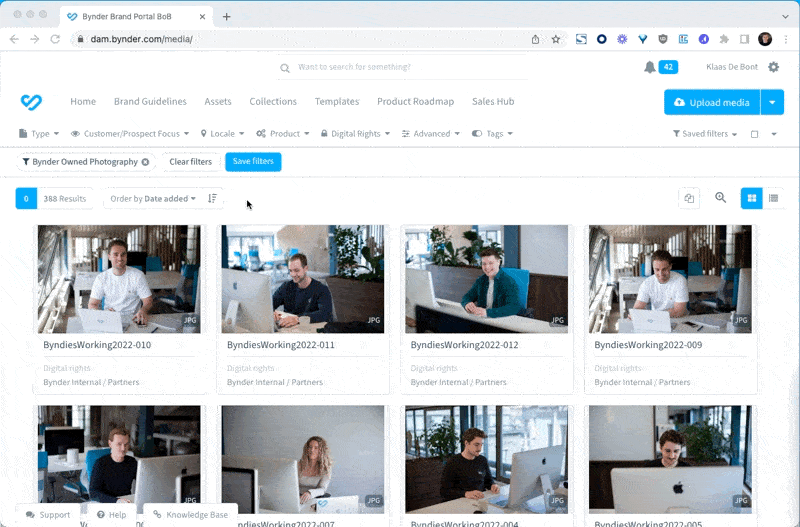Open the Locale filter dropdown
800x527 pixels.
222,134
